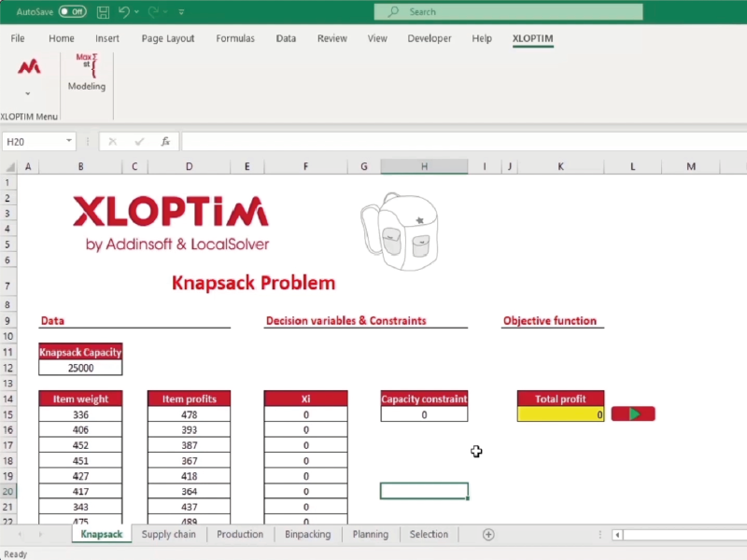The width and height of the screenshot is (747, 560).
Task: Select item profits cell 418
Action: point(190,476)
